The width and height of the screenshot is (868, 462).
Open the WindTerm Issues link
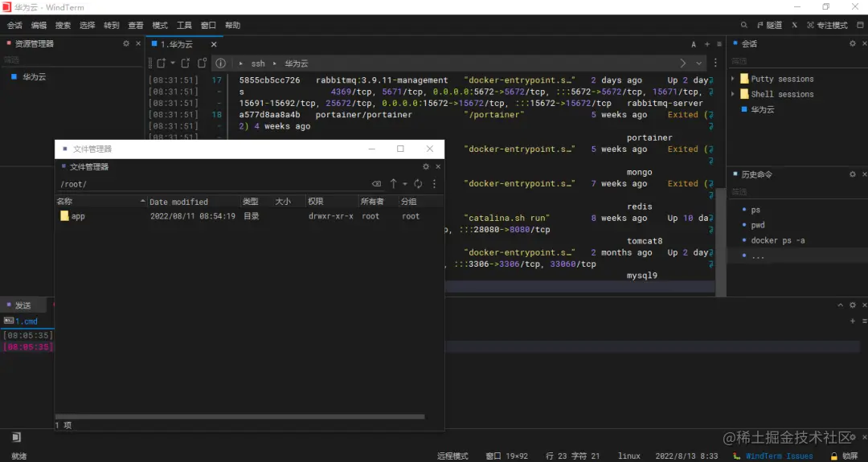click(x=780, y=456)
